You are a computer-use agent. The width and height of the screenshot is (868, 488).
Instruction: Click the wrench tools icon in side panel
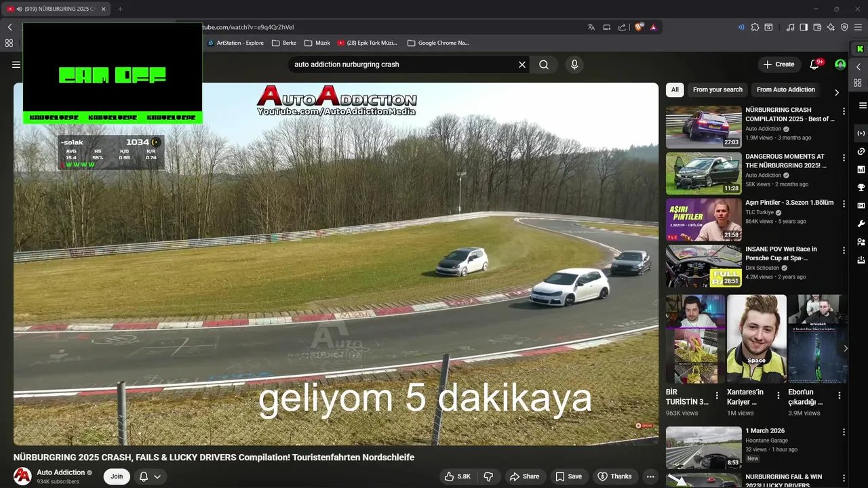[x=861, y=224]
